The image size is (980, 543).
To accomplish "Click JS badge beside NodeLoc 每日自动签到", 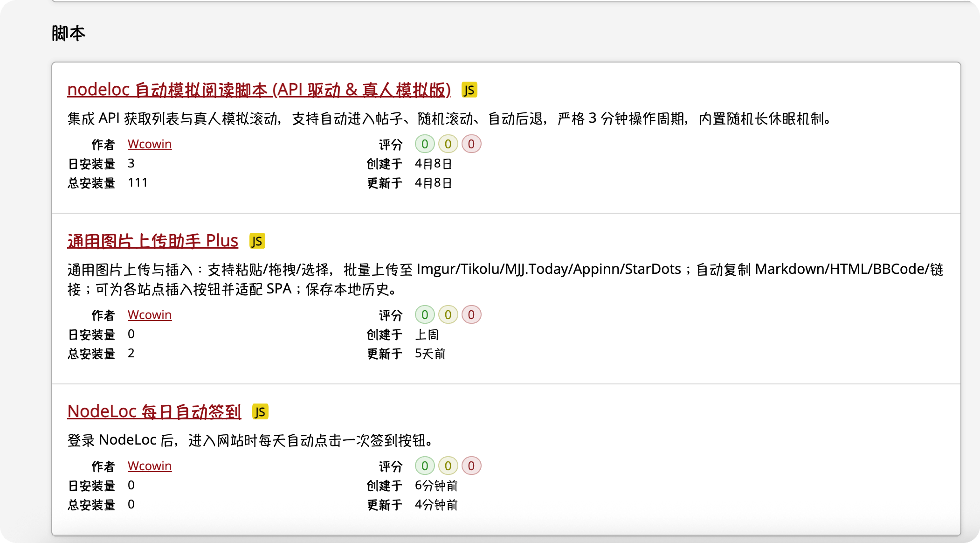I will coord(260,411).
